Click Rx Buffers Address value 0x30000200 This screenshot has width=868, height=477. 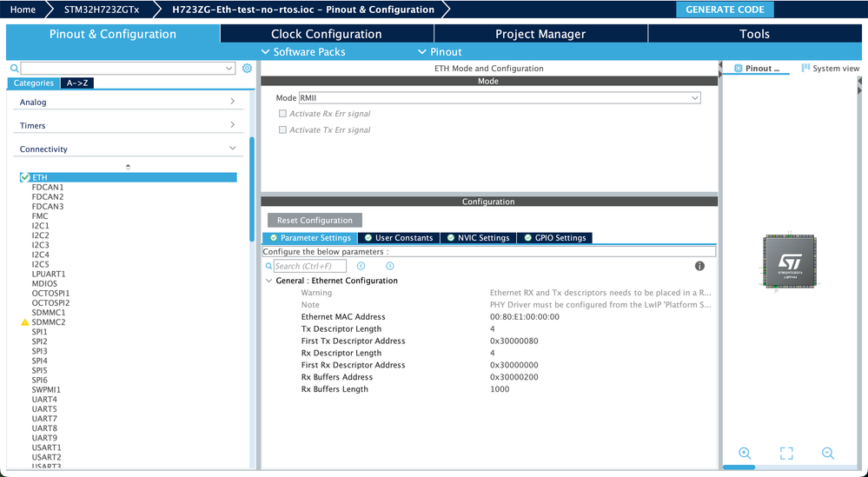(x=514, y=377)
